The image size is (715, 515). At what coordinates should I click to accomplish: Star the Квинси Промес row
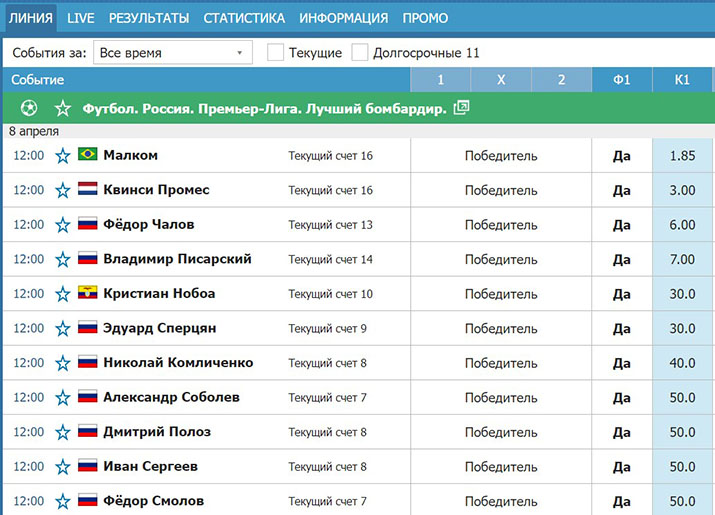coord(62,191)
